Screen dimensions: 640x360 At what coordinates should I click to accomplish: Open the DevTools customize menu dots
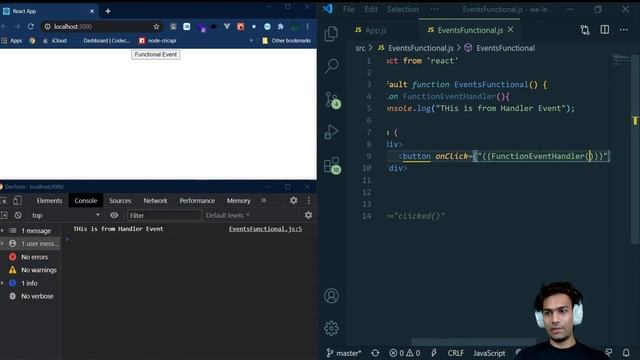(x=309, y=200)
